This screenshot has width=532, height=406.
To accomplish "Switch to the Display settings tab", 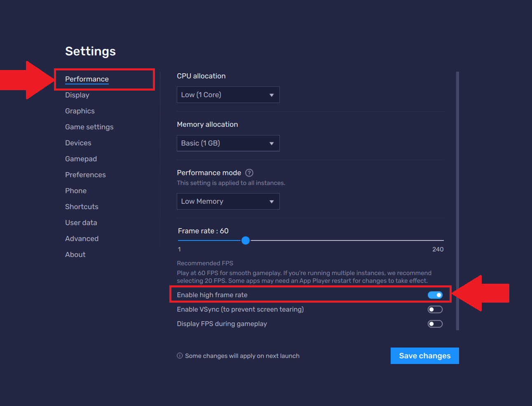I will coord(77,95).
